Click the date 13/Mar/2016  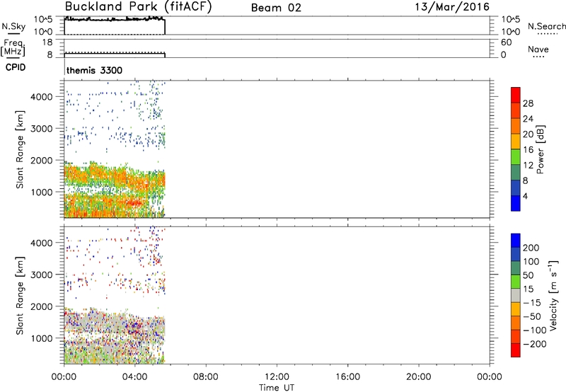pyautogui.click(x=452, y=7)
